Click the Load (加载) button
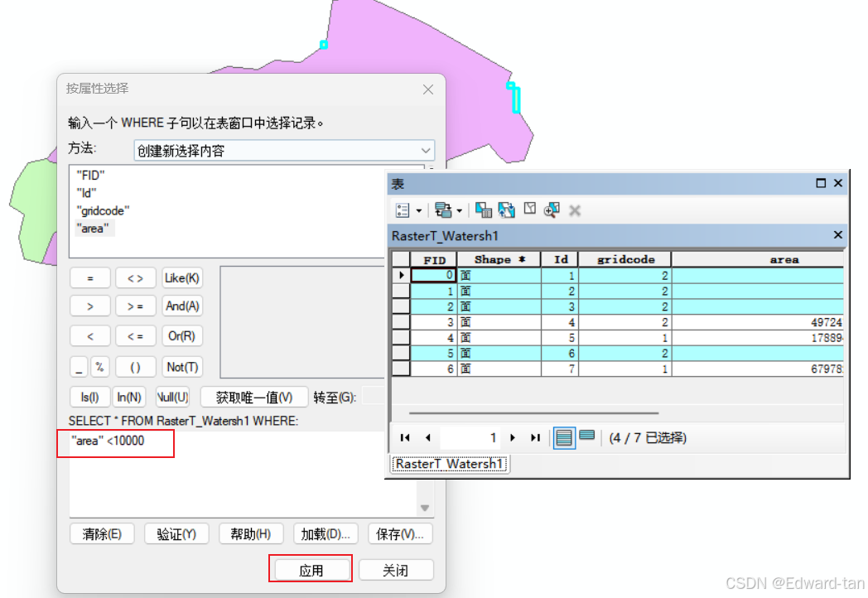 point(325,534)
